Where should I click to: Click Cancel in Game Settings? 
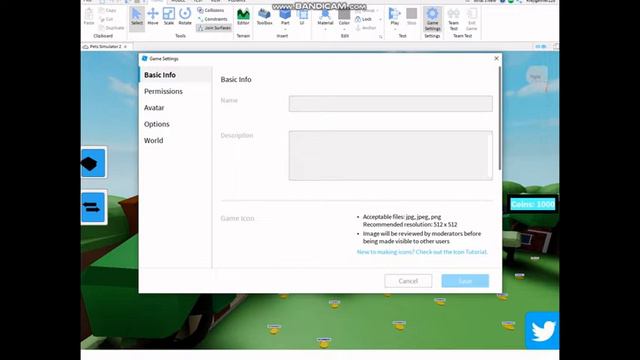[x=408, y=281]
